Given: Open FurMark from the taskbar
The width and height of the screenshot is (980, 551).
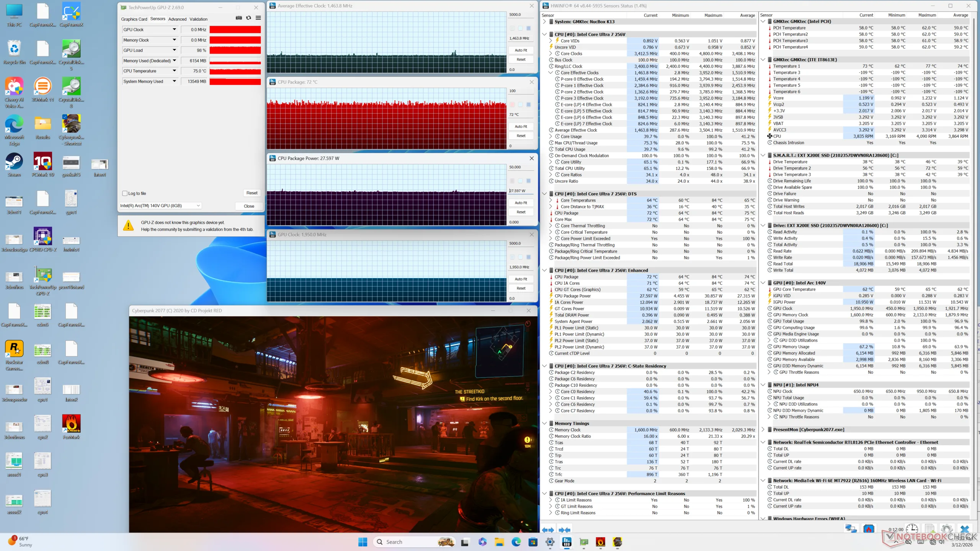Looking at the screenshot, I should point(600,542).
